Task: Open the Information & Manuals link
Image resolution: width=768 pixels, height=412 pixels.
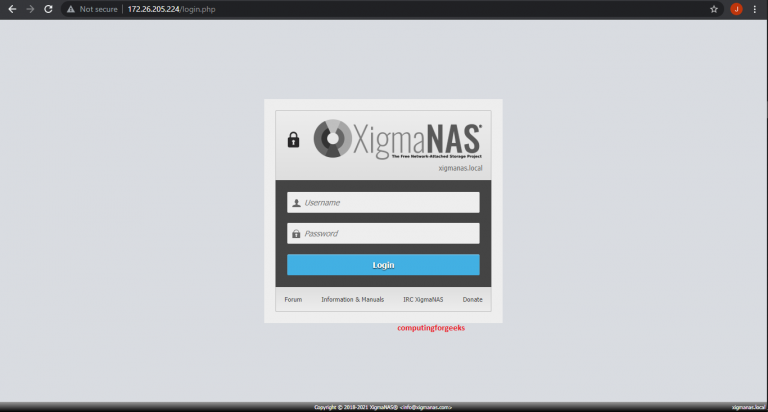Action: tap(353, 299)
